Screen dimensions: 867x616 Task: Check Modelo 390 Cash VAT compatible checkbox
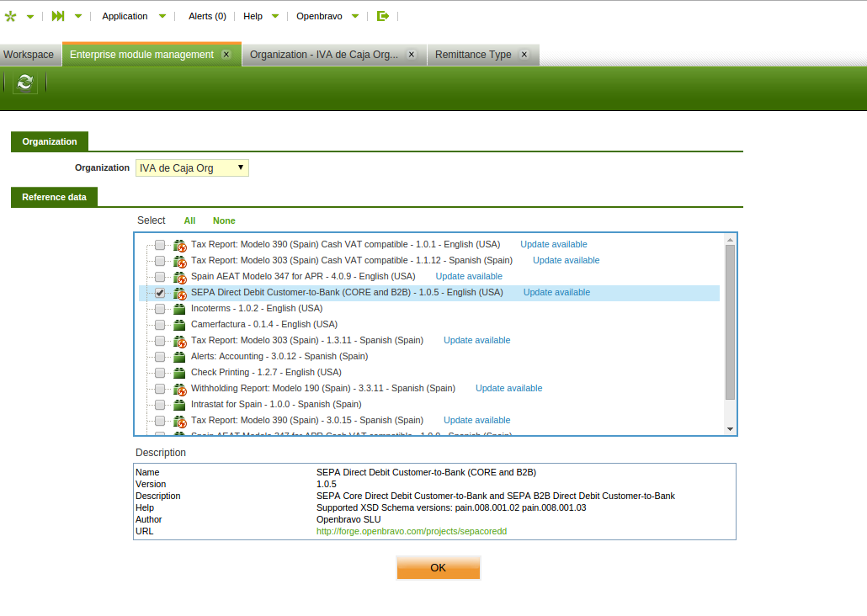[x=160, y=244]
